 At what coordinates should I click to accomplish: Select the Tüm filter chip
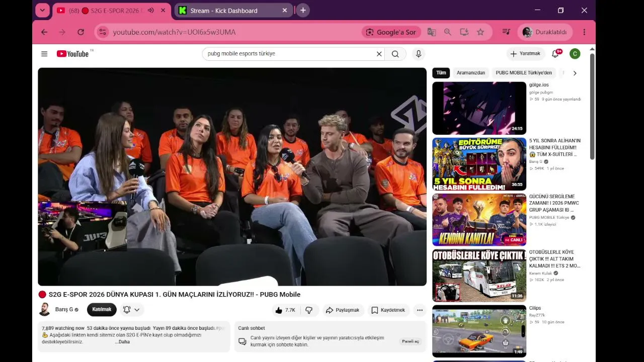pos(441,73)
